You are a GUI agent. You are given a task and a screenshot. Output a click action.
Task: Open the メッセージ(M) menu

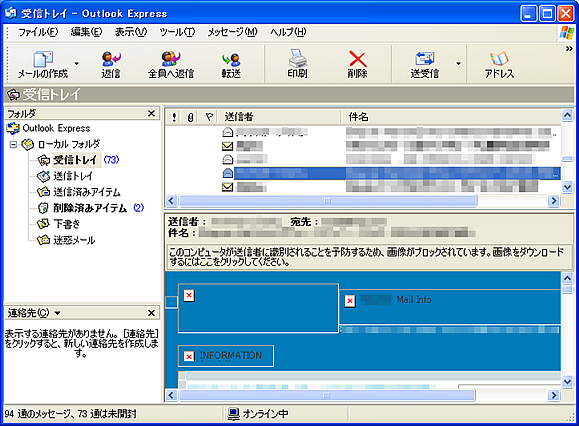click(232, 32)
